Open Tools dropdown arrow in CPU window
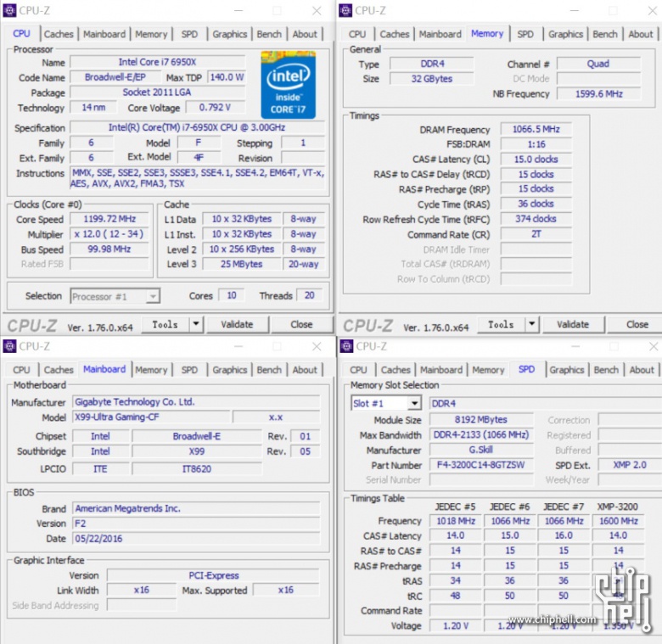662x644 pixels. (196, 324)
